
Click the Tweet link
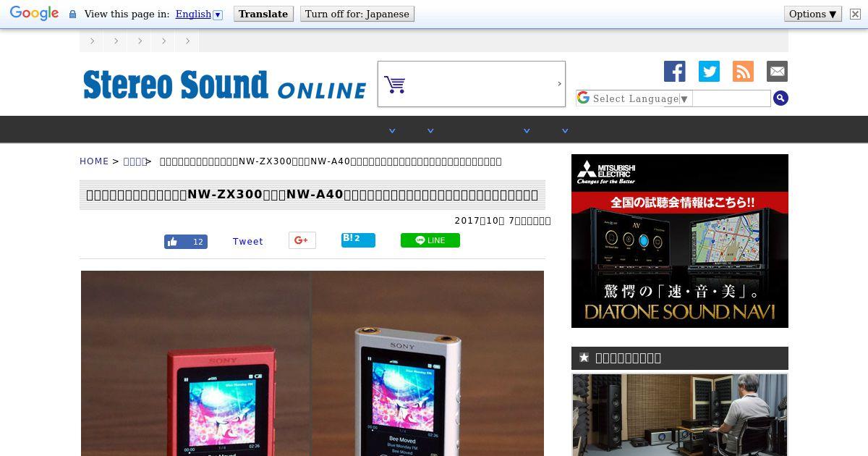click(x=247, y=242)
